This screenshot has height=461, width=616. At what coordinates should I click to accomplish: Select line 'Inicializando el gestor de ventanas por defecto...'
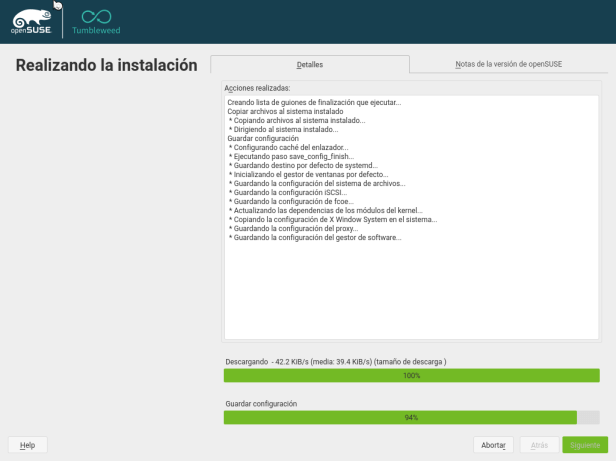coord(311,174)
